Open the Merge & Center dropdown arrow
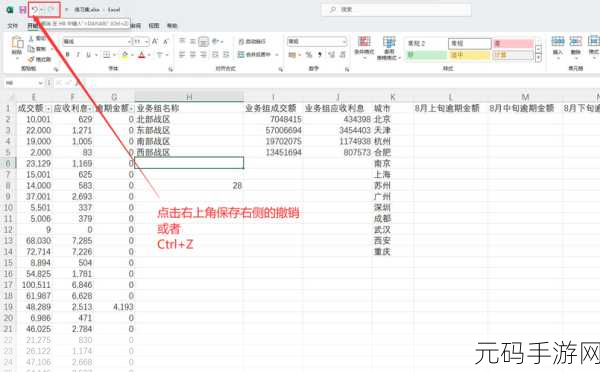Image resolution: width=600 pixels, height=372 pixels. point(277,55)
